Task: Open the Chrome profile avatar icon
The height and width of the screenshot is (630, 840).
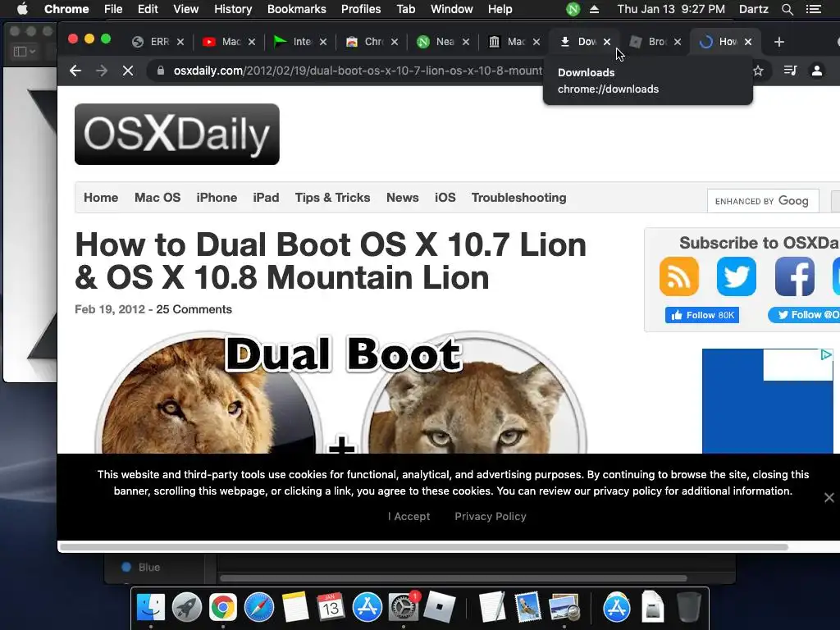Action: point(817,71)
